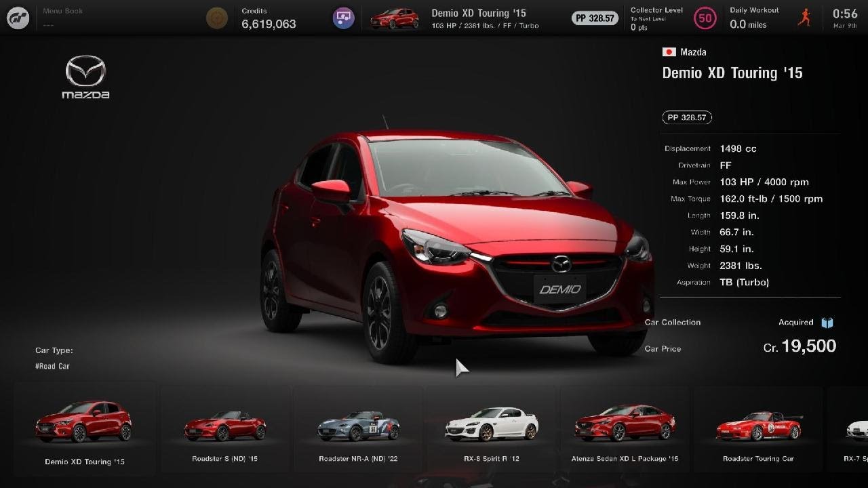This screenshot has width=868, height=488.
Task: Click the Demio XD Touring '15 title text
Action: pos(732,73)
